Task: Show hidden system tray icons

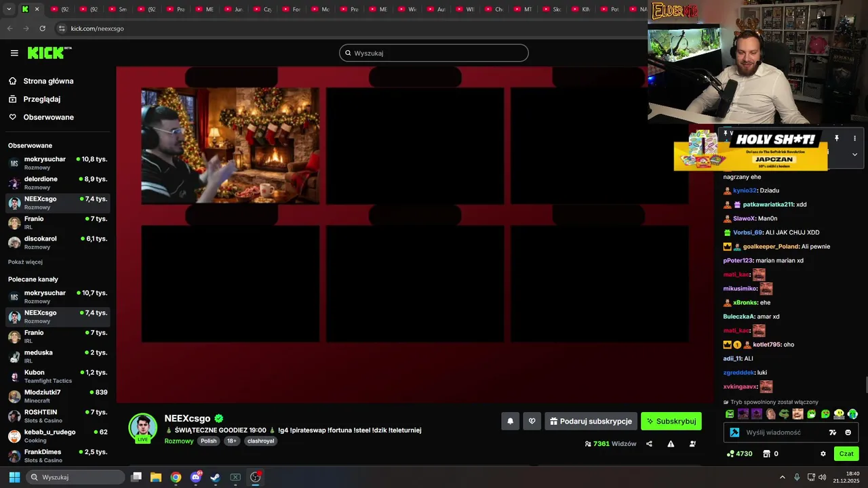Action: [x=782, y=477]
